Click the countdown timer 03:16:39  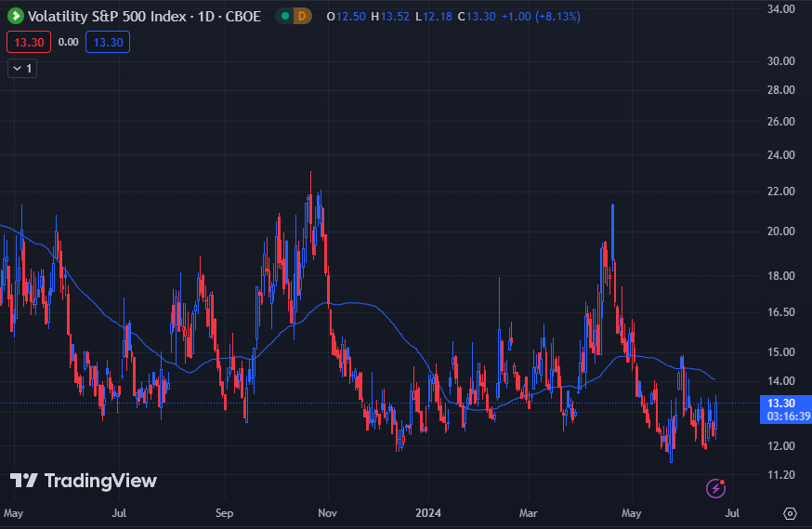[789, 417]
